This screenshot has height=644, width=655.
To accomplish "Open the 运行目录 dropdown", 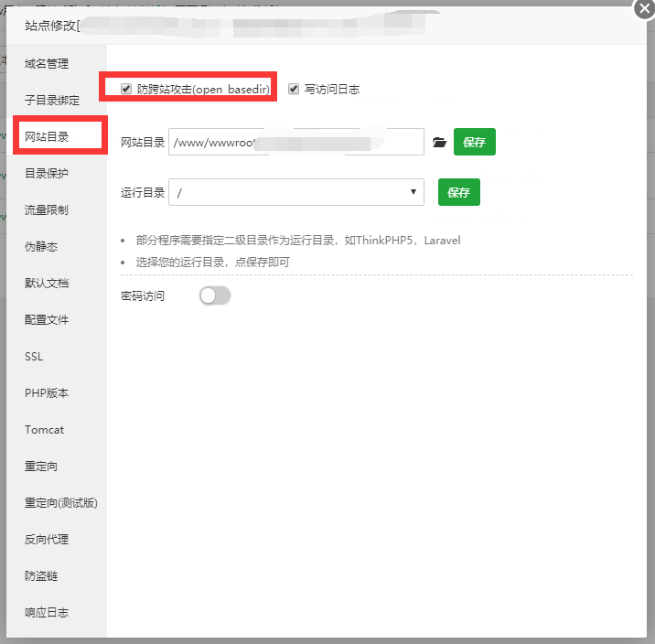I will [x=296, y=193].
